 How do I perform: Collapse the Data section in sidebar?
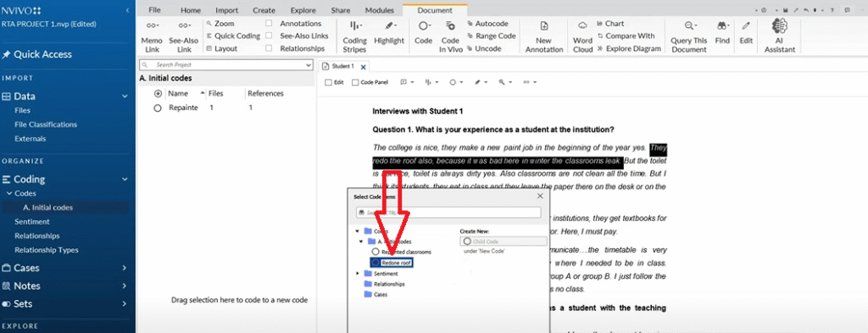[x=125, y=97]
